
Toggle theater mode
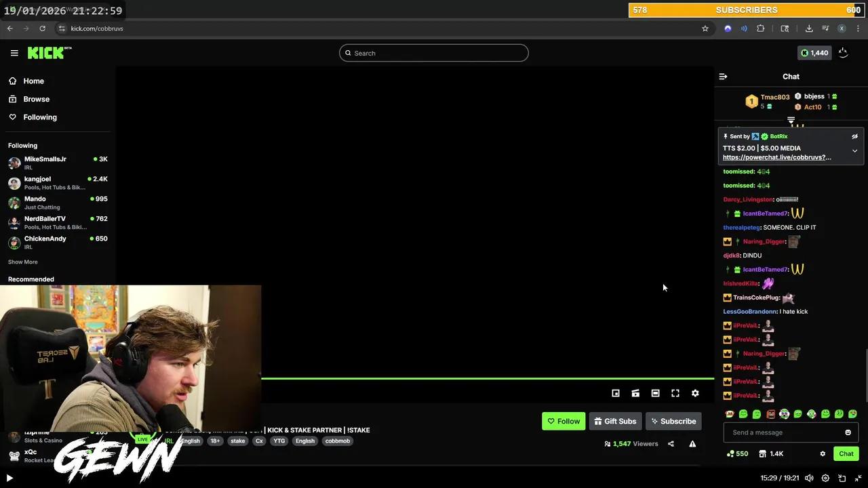click(x=655, y=393)
